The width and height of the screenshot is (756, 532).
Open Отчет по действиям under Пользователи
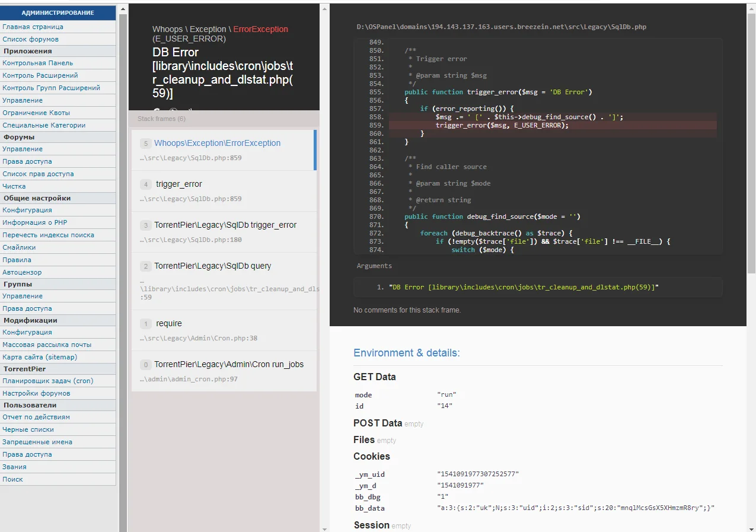36,417
